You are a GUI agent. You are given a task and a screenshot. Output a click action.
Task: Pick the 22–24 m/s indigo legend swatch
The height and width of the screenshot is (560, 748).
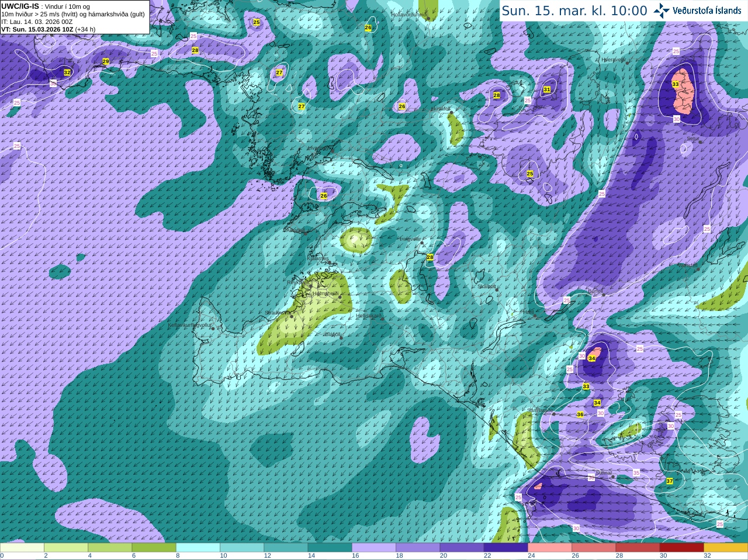505,548
